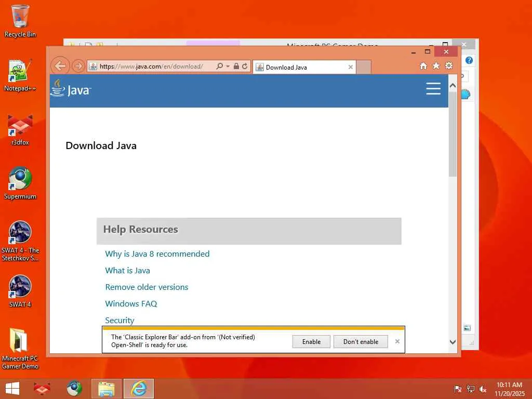Image resolution: width=532 pixels, height=399 pixels.
Task: Click the page scrollbar up arrow
Action: click(453, 86)
